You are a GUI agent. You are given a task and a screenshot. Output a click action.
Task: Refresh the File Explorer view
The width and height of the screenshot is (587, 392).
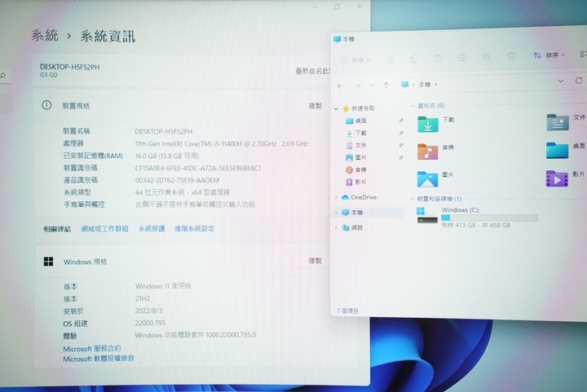tap(579, 81)
